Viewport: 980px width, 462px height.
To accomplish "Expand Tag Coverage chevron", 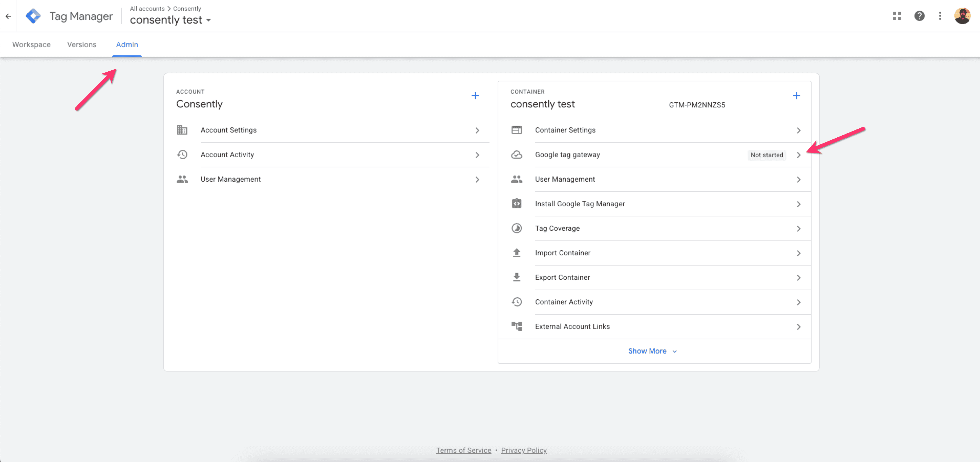I will pyautogui.click(x=798, y=228).
